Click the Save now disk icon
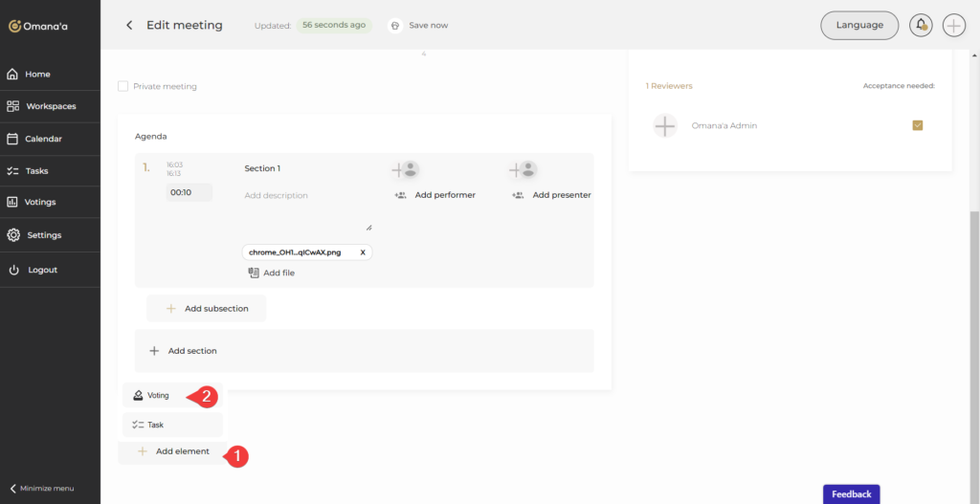 (394, 26)
